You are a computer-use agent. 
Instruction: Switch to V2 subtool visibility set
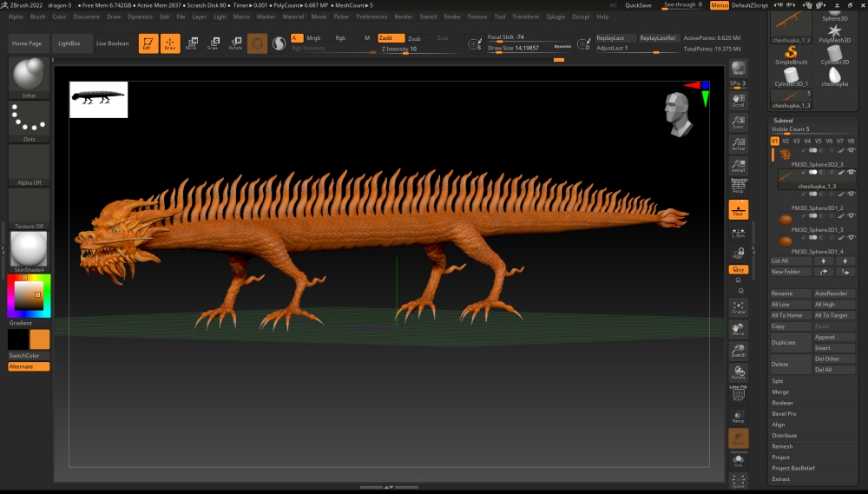[786, 142]
